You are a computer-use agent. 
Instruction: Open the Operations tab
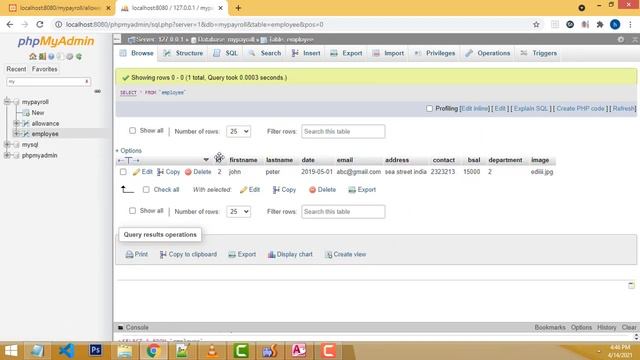[488, 53]
